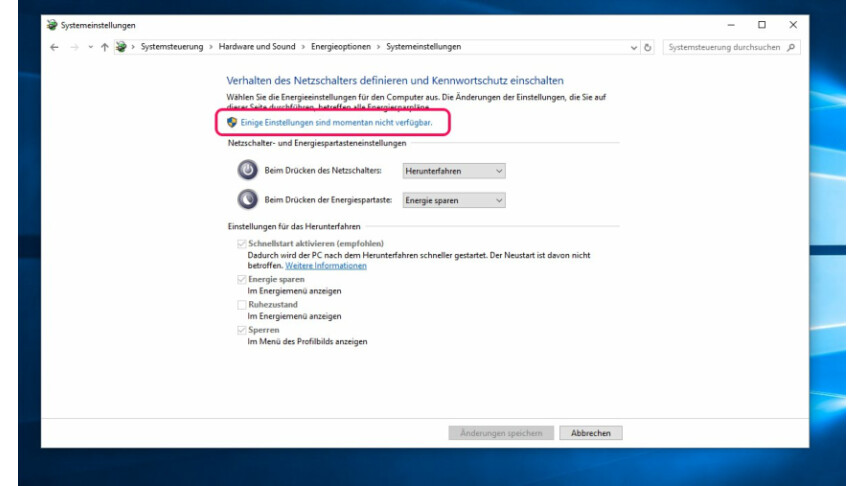
Task: Open the Energie sparen sleep button dropdown
Action: (453, 200)
